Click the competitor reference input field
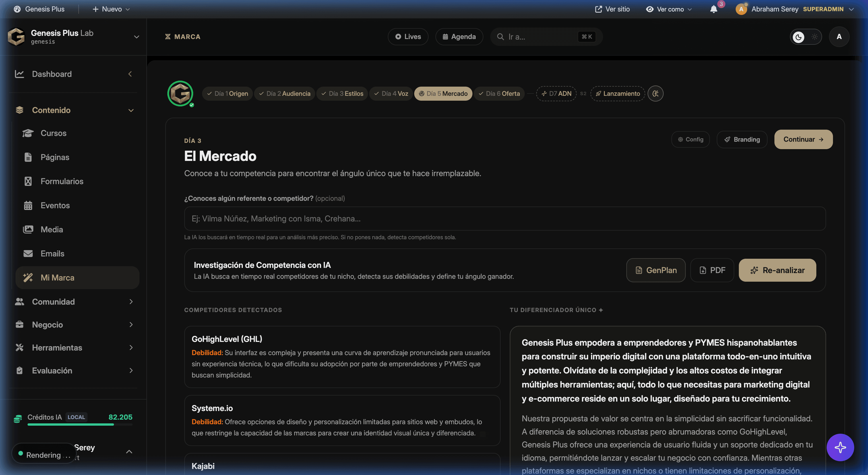Image resolution: width=868 pixels, height=475 pixels. (505, 219)
